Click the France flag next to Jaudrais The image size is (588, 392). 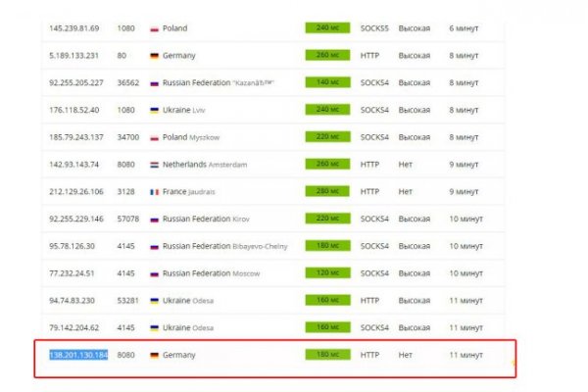pos(154,193)
